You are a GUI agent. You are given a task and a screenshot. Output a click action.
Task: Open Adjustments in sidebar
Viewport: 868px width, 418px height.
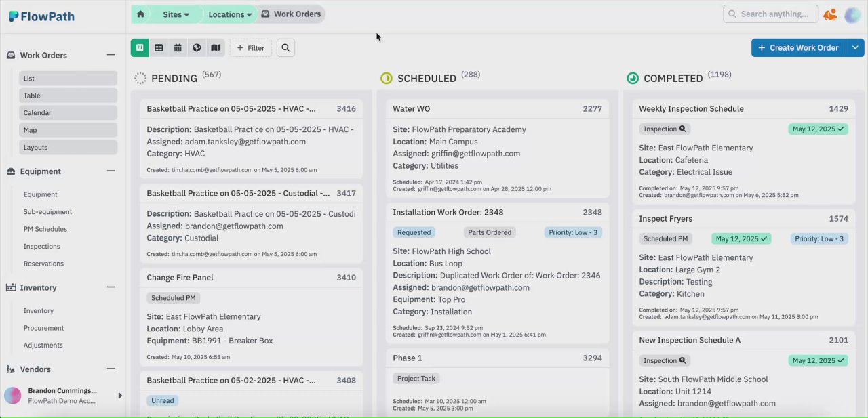pyautogui.click(x=43, y=345)
